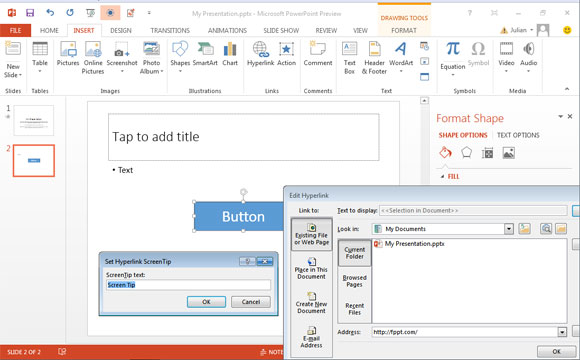Insert a Chart
Image resolution: width=580 pixels, height=360 pixels.
[x=230, y=54]
